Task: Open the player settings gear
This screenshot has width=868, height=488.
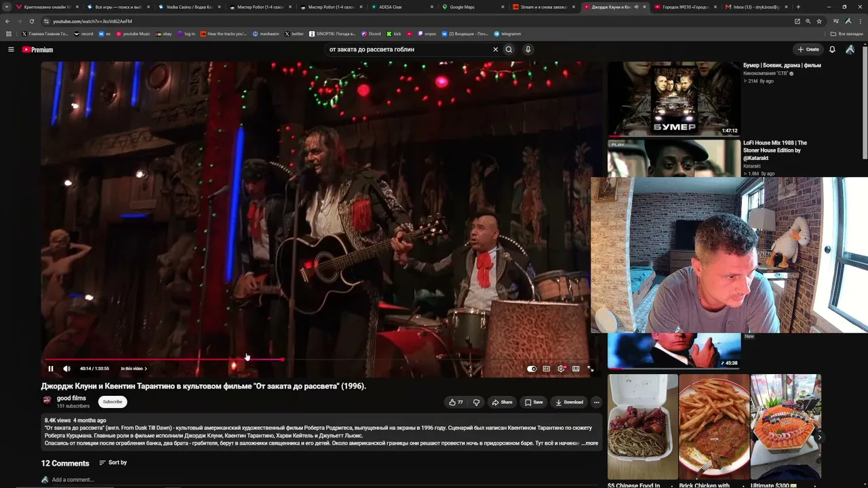Action: [561, 369]
